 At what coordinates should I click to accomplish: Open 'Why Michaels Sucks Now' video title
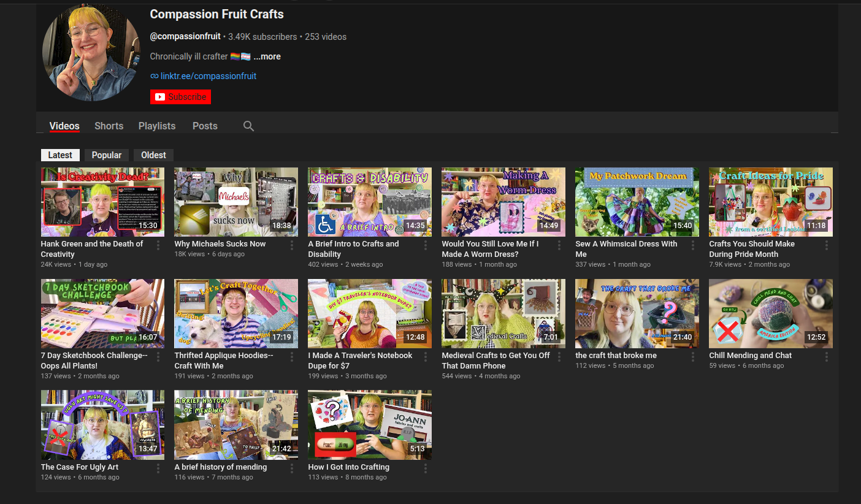point(220,244)
